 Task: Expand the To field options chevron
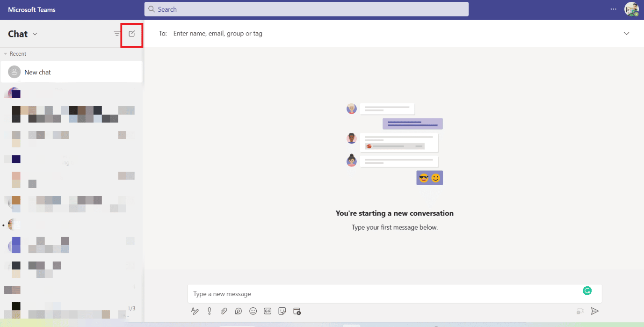click(x=626, y=33)
